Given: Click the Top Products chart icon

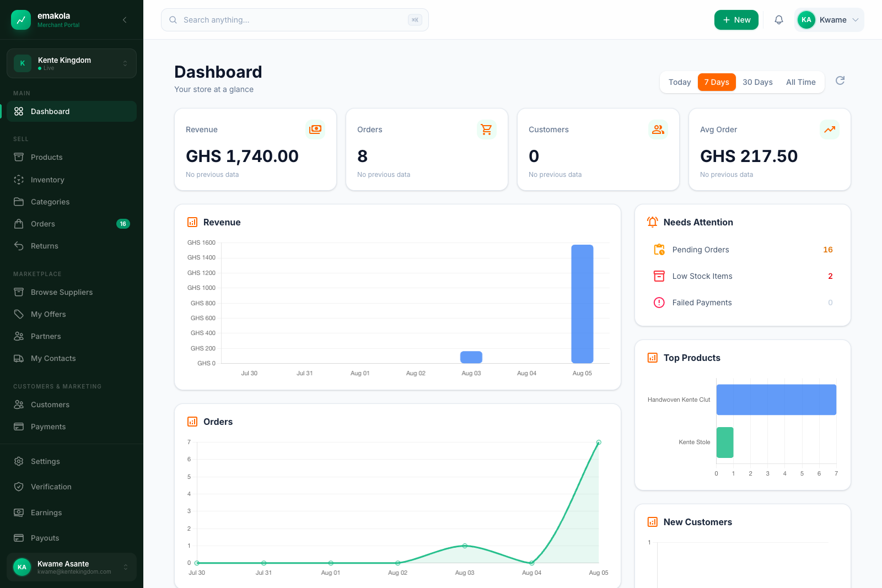Looking at the screenshot, I should click(x=653, y=358).
